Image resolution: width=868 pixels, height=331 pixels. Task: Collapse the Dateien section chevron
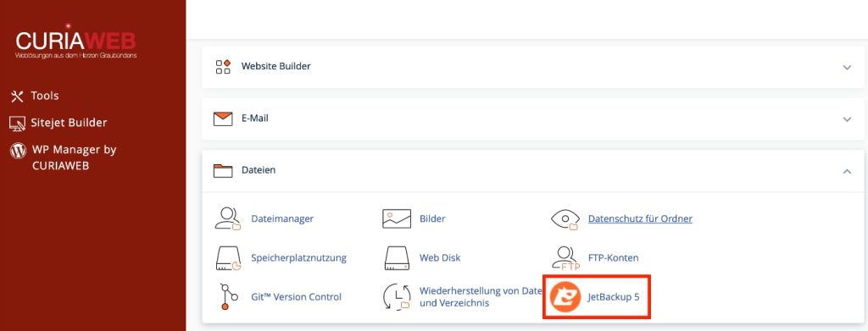click(x=847, y=171)
